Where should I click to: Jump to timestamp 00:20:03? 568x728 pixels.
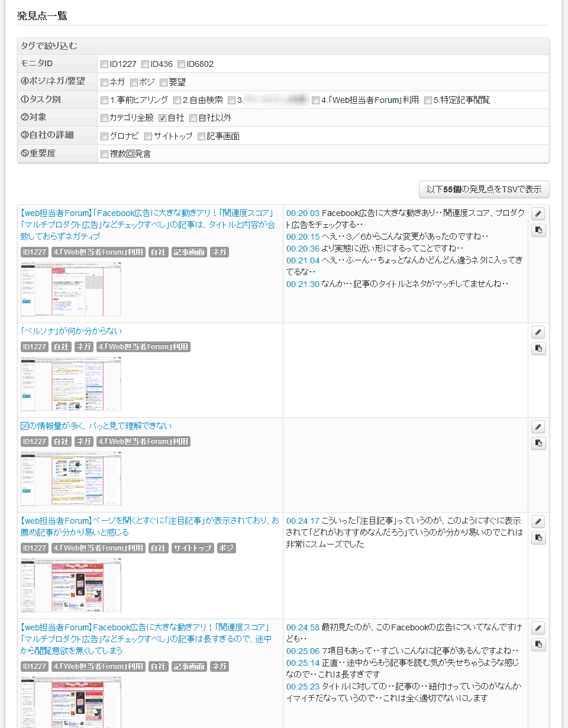(302, 213)
